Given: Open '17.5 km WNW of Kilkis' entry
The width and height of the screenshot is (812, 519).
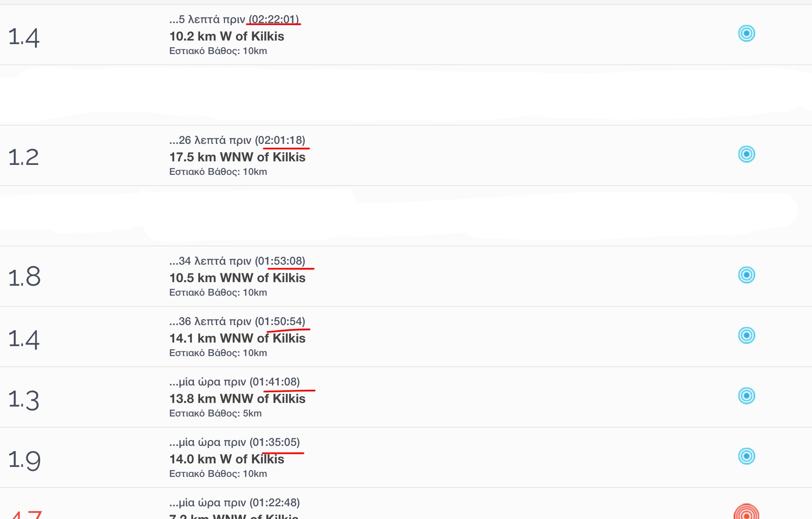Looking at the screenshot, I should pos(237,157).
